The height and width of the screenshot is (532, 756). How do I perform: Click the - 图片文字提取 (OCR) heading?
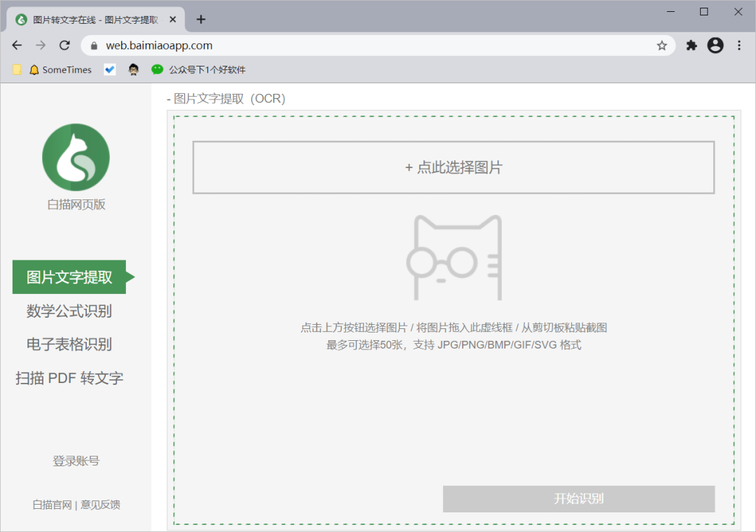pos(226,99)
